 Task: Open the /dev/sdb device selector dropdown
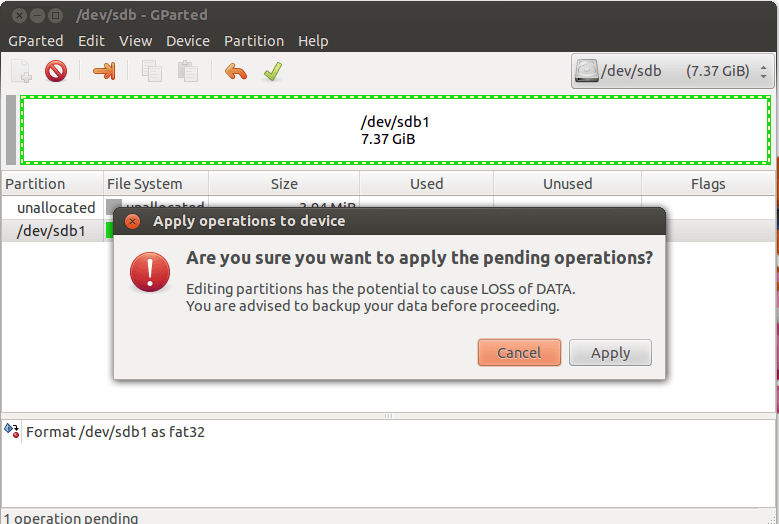pyautogui.click(x=672, y=71)
